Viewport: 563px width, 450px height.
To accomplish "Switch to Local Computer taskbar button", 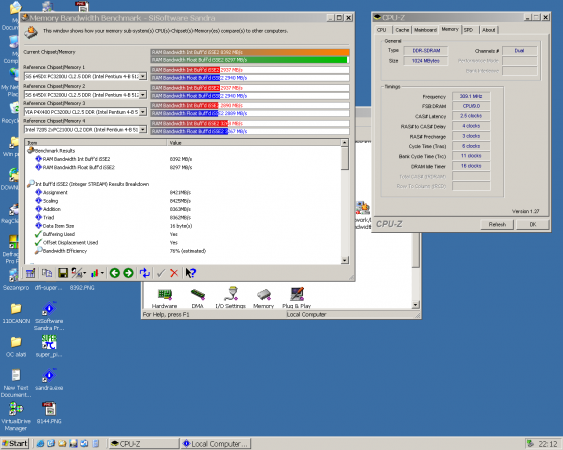I will pyautogui.click(x=216, y=444).
